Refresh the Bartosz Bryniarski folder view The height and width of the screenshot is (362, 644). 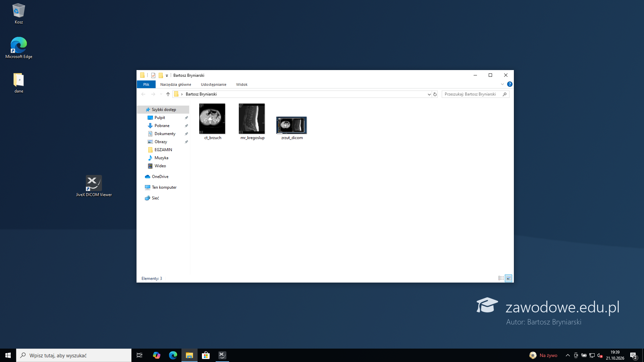(x=435, y=95)
